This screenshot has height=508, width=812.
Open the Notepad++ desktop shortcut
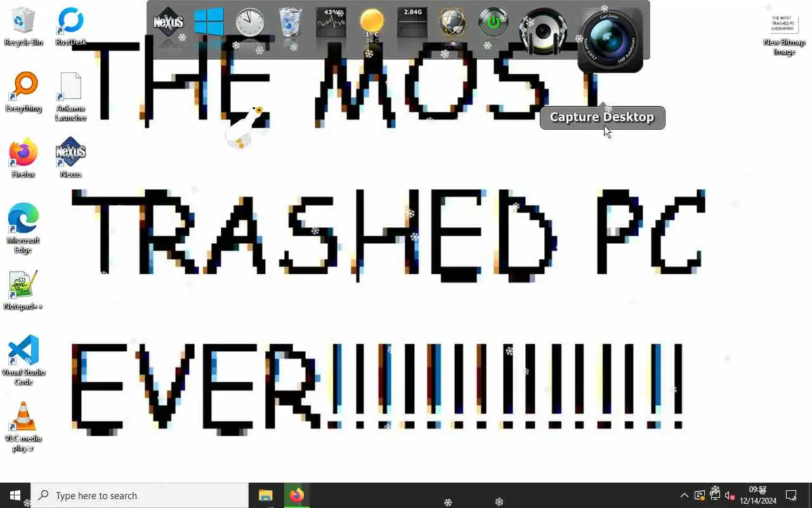tap(23, 290)
